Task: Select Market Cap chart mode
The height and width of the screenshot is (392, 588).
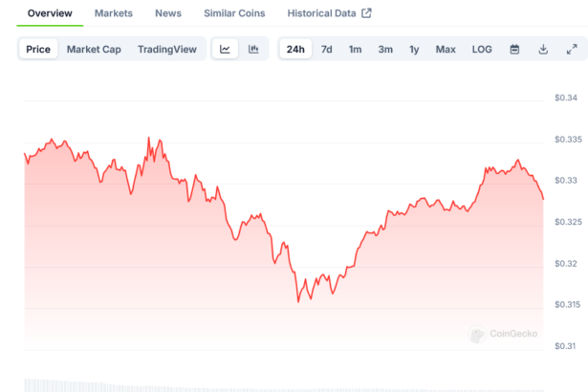Action: pyautogui.click(x=94, y=49)
